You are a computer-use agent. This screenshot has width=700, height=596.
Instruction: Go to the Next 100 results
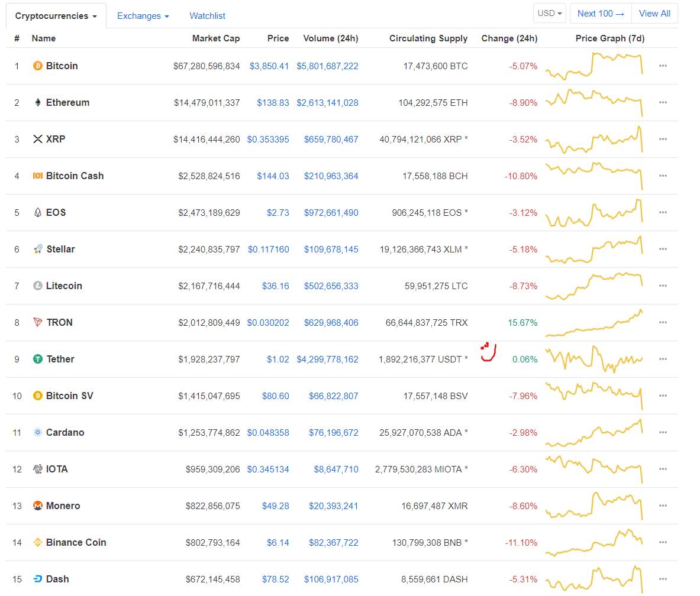point(601,14)
